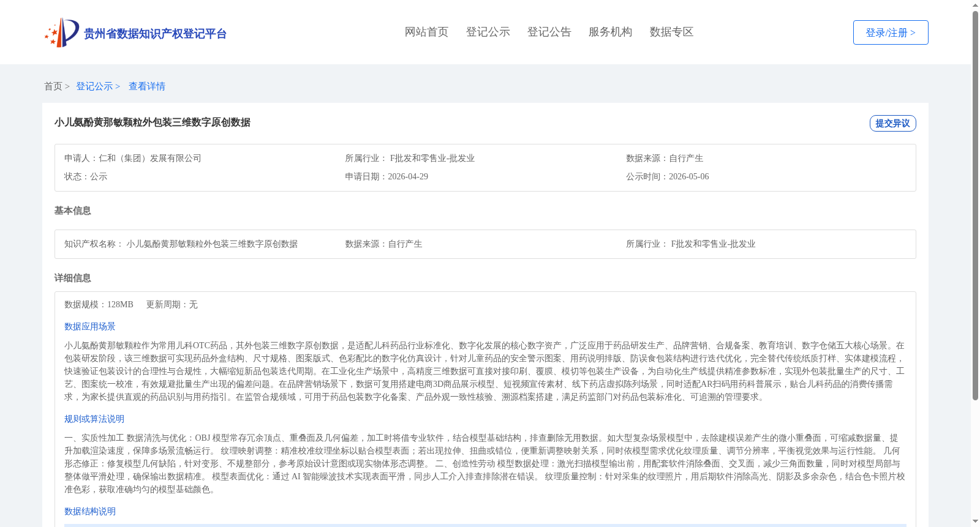Click 首页 breadcrumb link
The image size is (980, 527).
[x=53, y=86]
